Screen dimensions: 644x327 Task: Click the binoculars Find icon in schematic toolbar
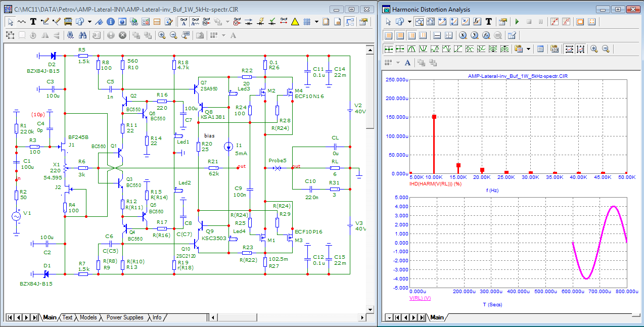pos(82,35)
